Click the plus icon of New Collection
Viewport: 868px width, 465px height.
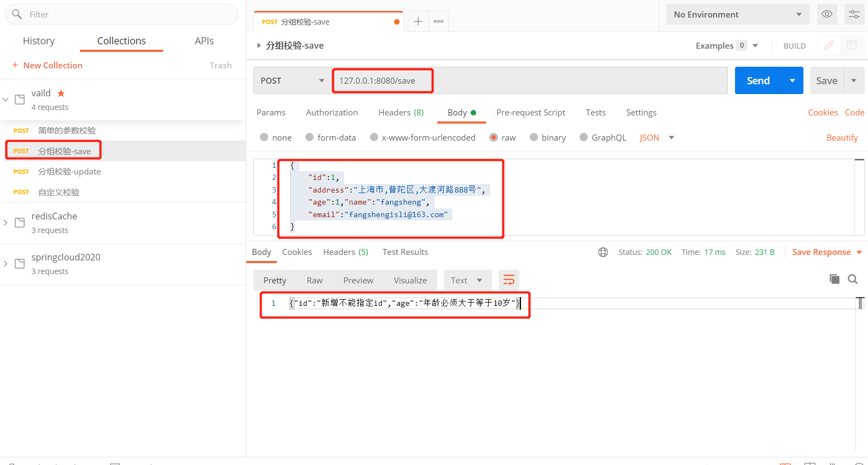point(15,65)
